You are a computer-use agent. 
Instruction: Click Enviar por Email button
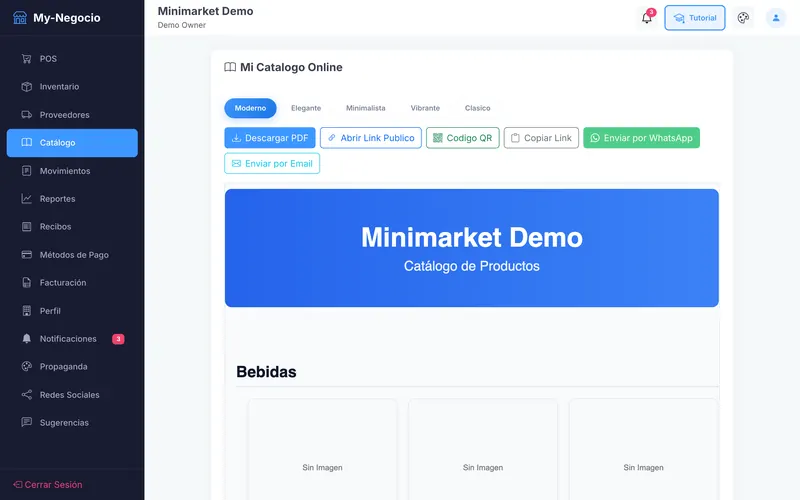(x=272, y=163)
